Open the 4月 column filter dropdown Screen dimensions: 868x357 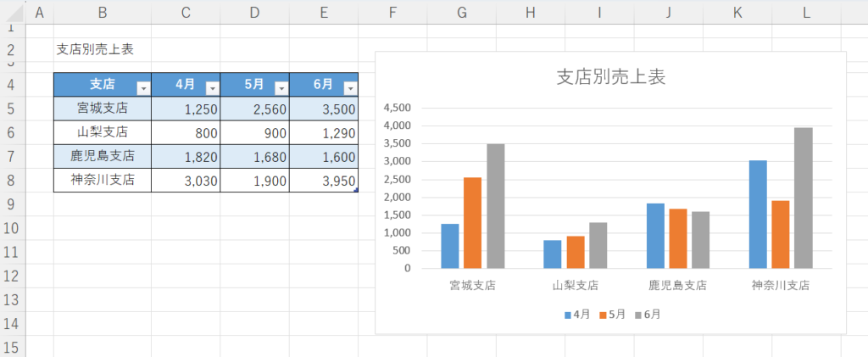tap(212, 87)
